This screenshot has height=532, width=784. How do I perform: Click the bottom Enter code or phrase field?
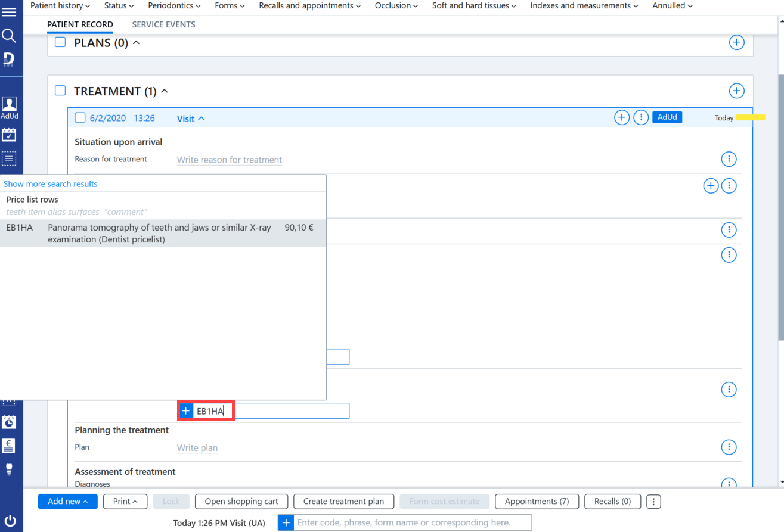click(412, 523)
